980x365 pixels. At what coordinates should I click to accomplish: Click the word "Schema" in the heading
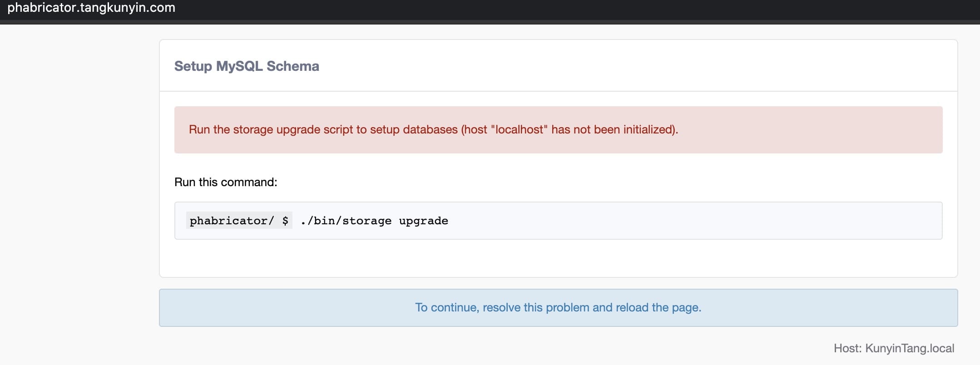pos(293,66)
